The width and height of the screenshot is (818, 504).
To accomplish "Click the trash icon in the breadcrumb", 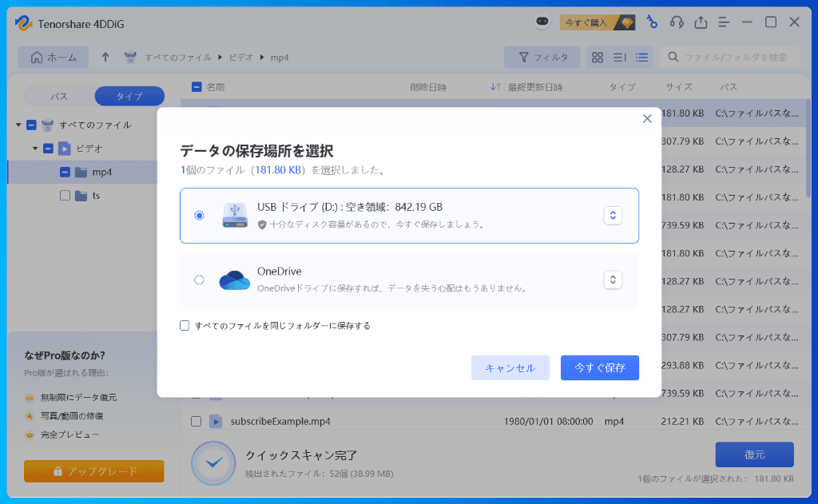I will pyautogui.click(x=130, y=58).
